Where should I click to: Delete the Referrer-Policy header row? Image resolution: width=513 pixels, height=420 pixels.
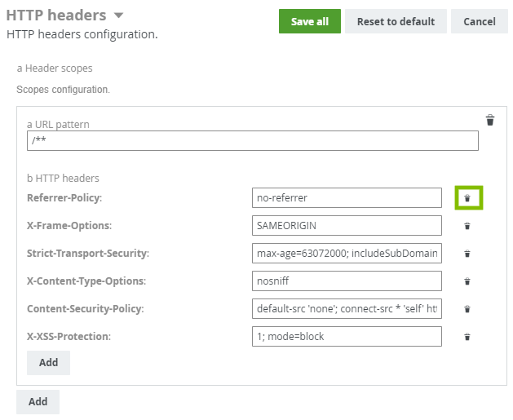(x=468, y=198)
